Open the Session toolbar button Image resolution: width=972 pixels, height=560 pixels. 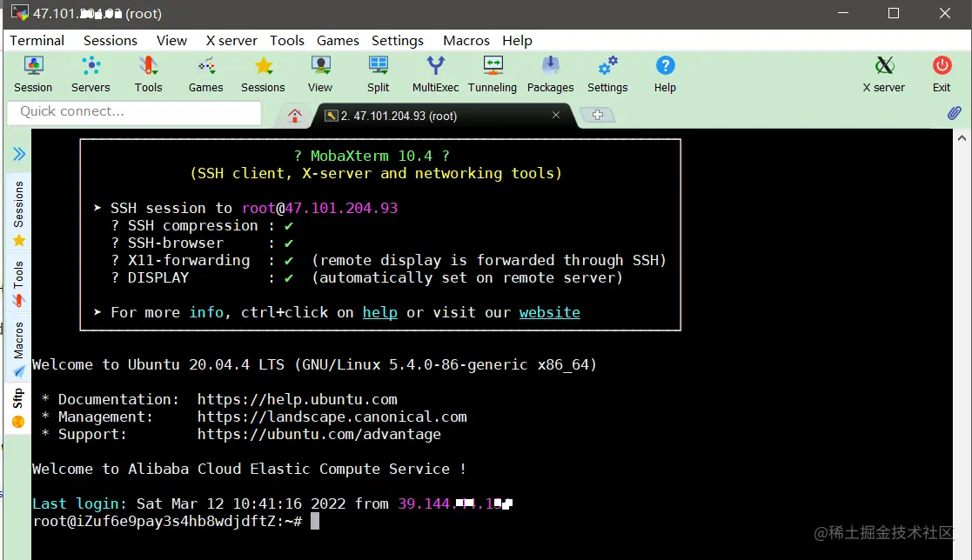33,74
